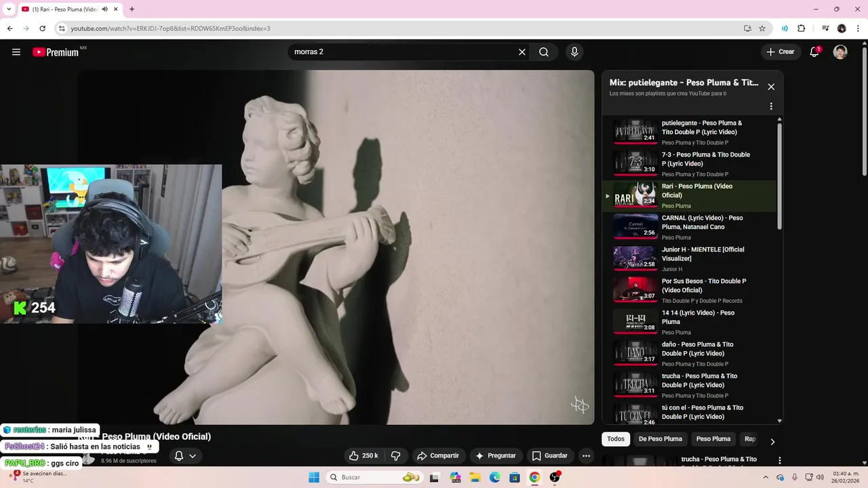
Task: Show hidden system tray icons chevron
Action: [764, 477]
